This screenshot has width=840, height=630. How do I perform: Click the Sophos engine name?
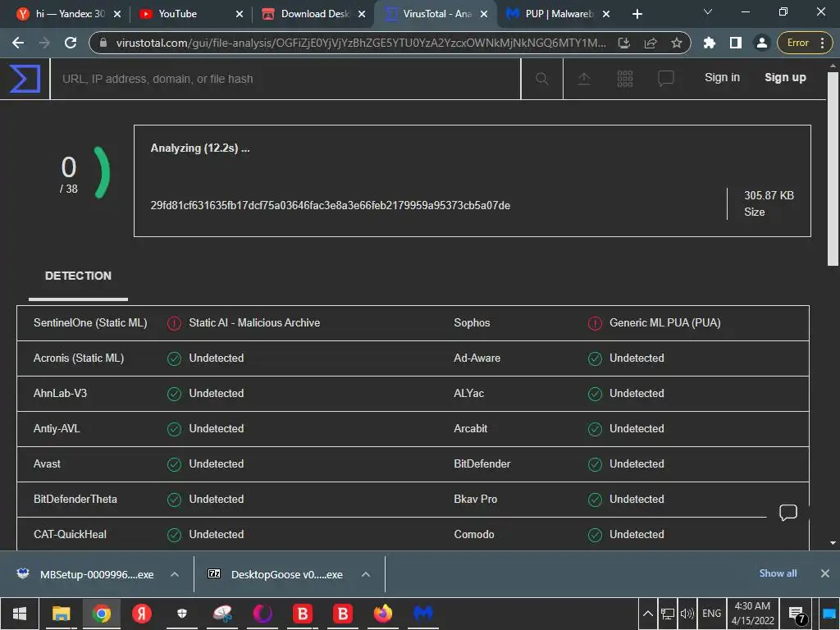pos(472,323)
